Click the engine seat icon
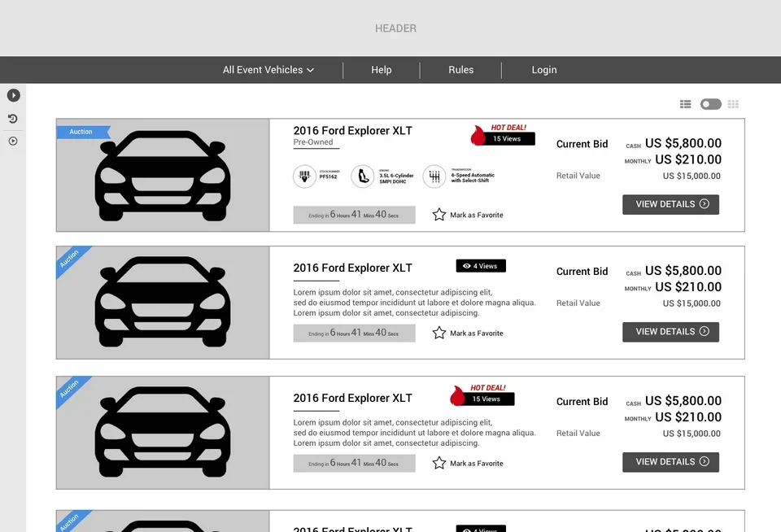Image resolution: width=781 pixels, height=532 pixels. (363, 177)
